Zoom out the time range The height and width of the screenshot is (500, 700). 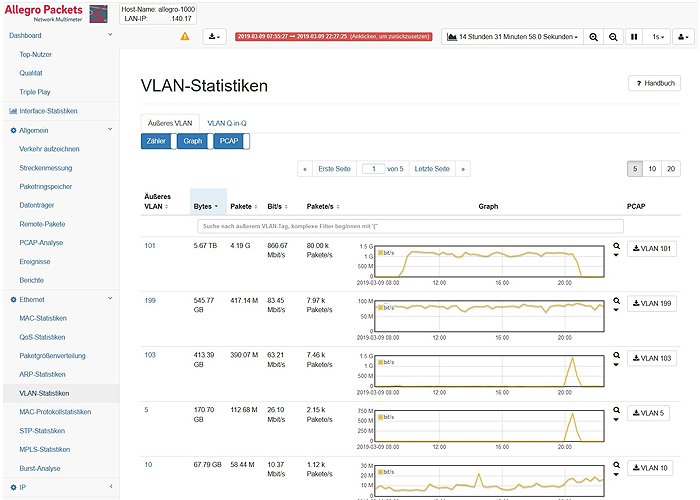click(x=613, y=37)
